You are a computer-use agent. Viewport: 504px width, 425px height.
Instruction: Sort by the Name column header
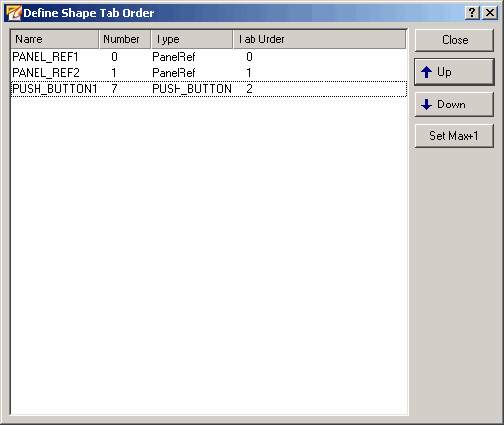pyautogui.click(x=54, y=39)
